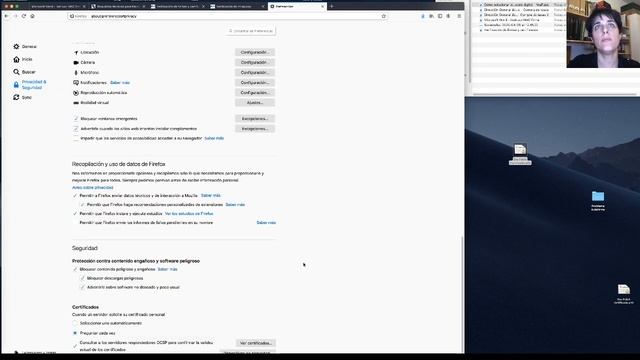Toggle Bloquear descargas peligrosas checkbox
The width and height of the screenshot is (640, 360).
point(82,278)
